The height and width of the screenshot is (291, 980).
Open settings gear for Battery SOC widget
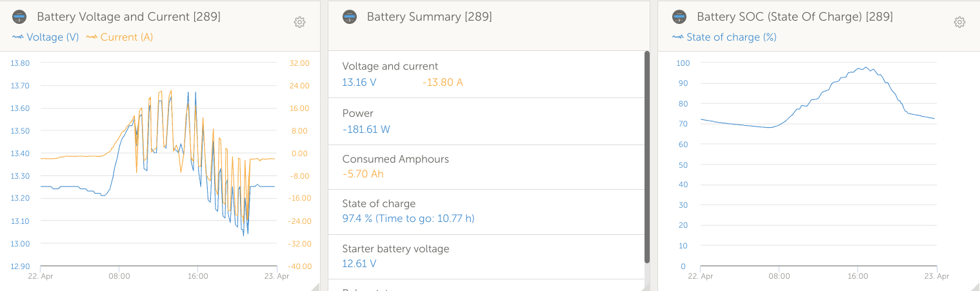(x=959, y=22)
